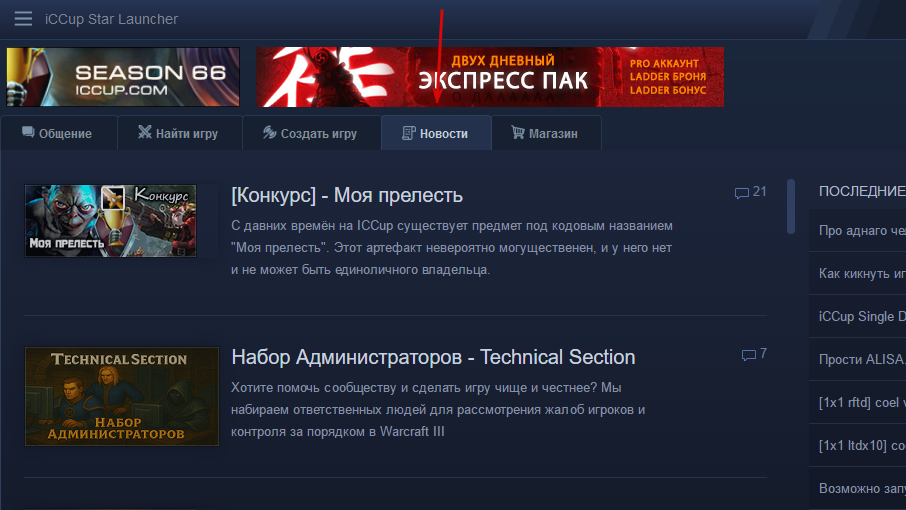Open the Найти игру tab
Image resolution: width=906 pixels, height=510 pixels.
(180, 133)
